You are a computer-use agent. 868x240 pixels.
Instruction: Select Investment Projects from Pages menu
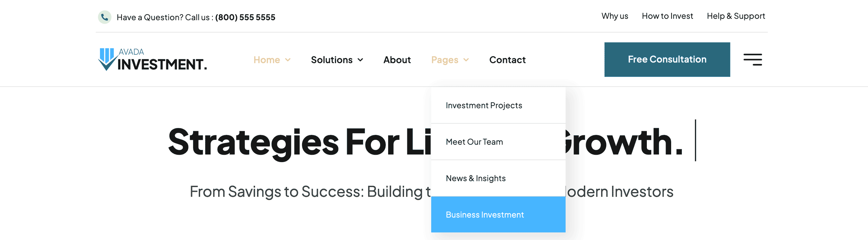tap(498, 105)
